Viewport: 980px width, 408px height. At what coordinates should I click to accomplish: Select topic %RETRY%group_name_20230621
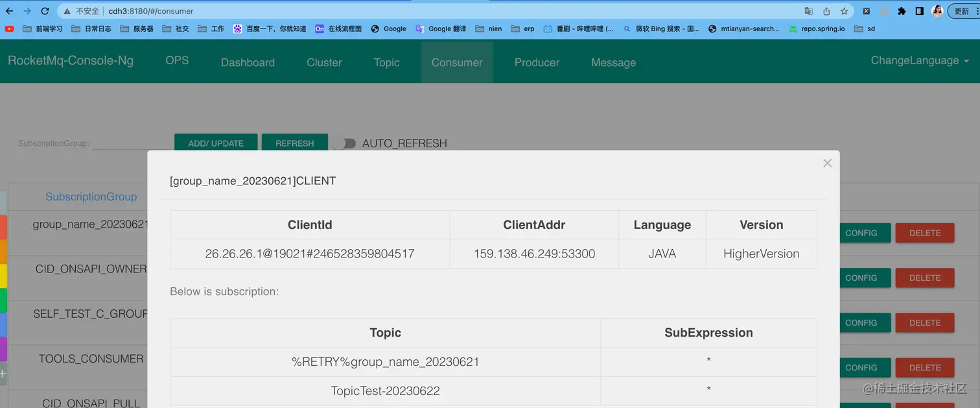coord(385,361)
